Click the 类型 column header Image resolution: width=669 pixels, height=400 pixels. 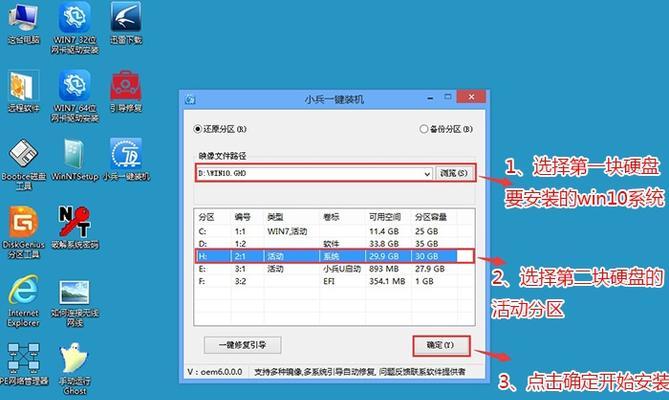275,217
